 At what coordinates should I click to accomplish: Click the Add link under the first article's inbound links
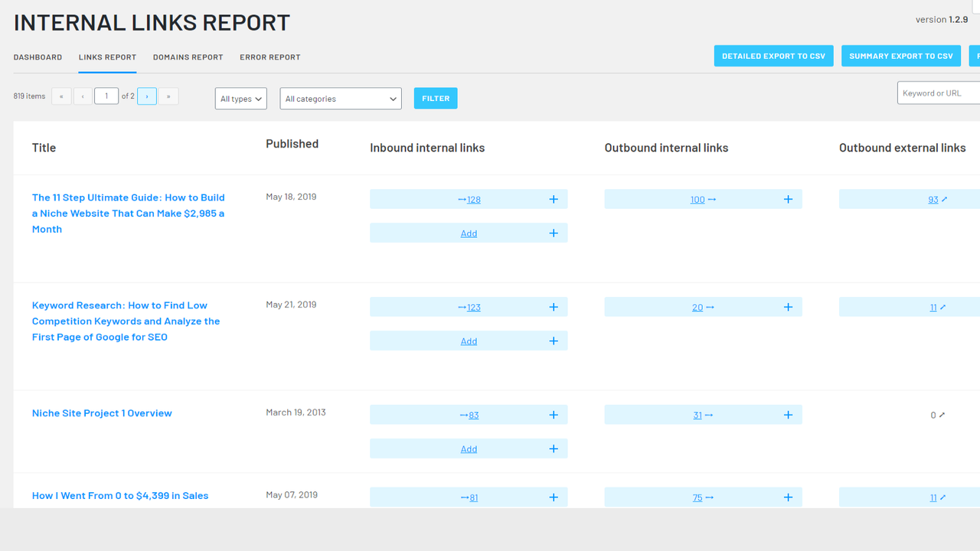(x=468, y=233)
